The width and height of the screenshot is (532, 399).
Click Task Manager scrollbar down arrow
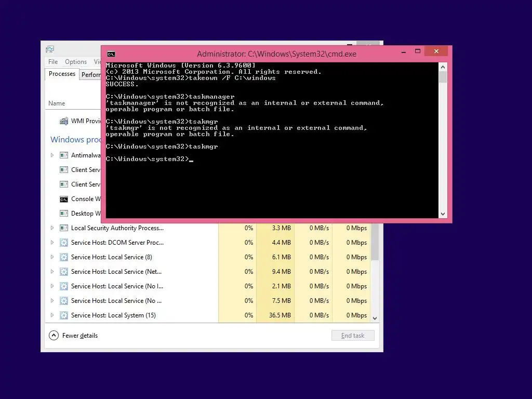pyautogui.click(x=375, y=318)
